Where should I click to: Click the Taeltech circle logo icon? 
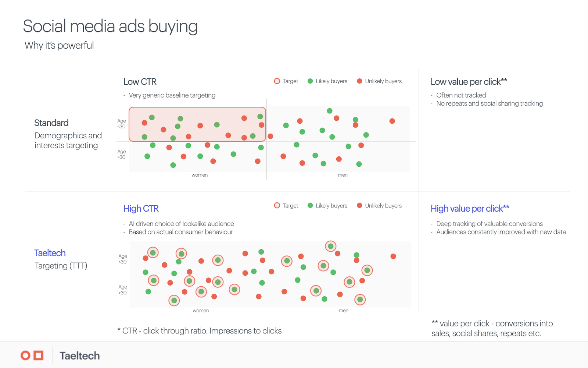click(x=25, y=355)
